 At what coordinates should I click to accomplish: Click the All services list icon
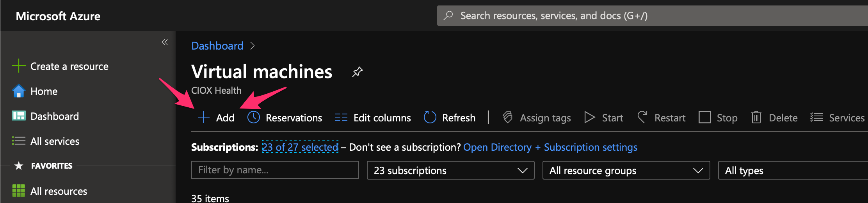point(18,141)
